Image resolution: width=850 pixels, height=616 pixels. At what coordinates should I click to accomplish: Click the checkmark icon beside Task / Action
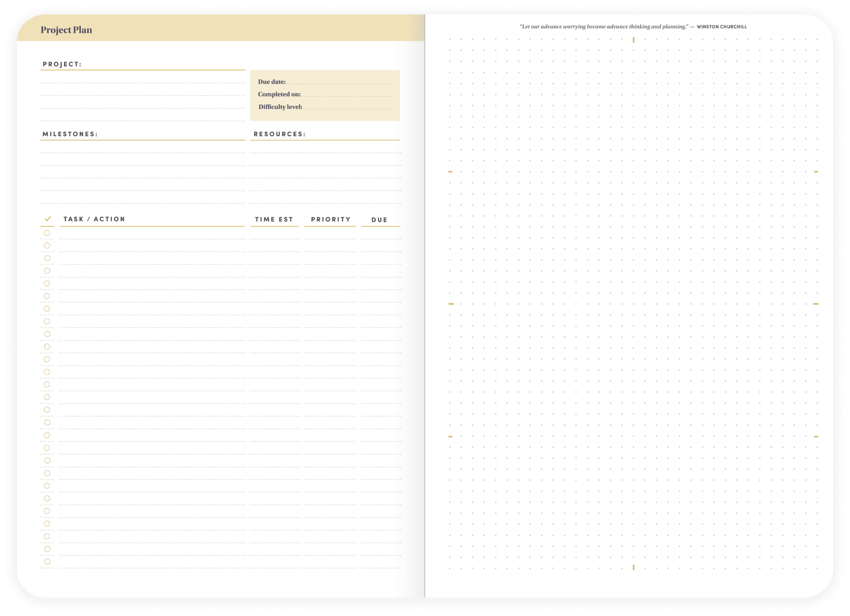click(48, 219)
